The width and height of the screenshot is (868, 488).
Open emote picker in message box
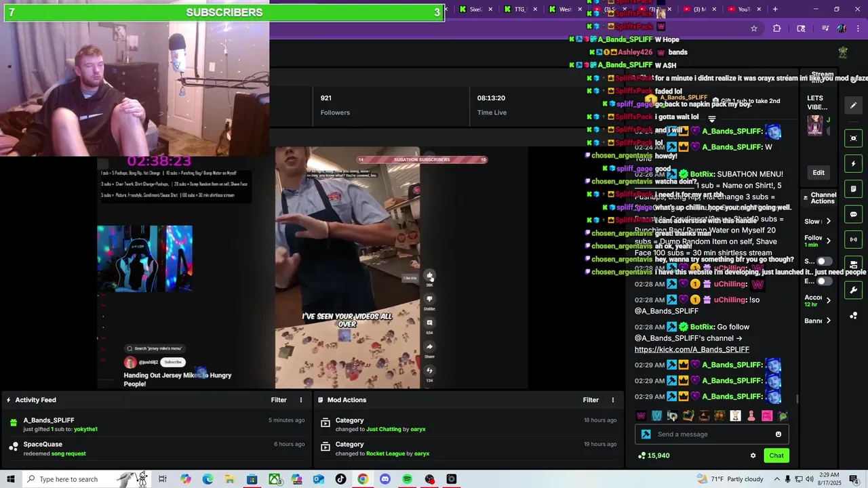point(778,434)
